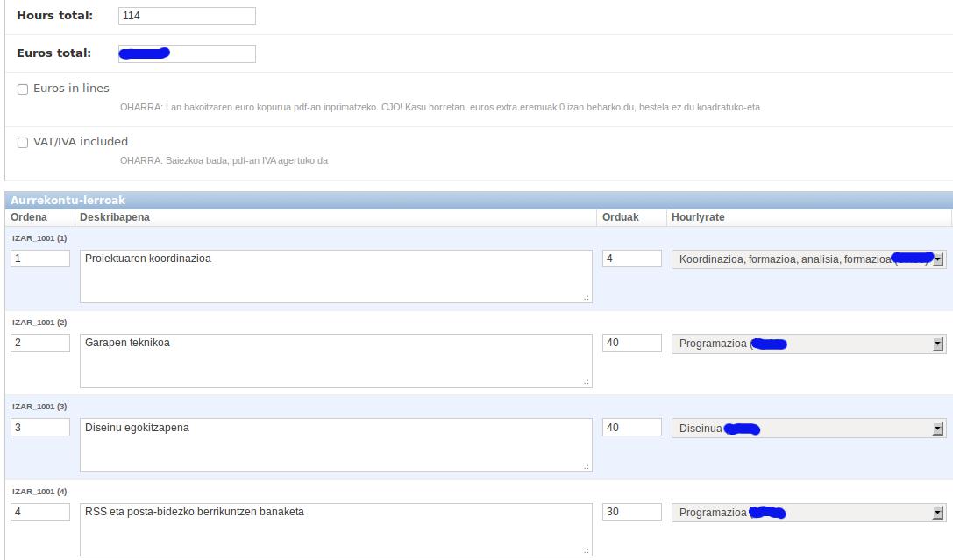The width and height of the screenshot is (953, 560).
Task: Click the Orduak field showing 30
Action: (631, 512)
